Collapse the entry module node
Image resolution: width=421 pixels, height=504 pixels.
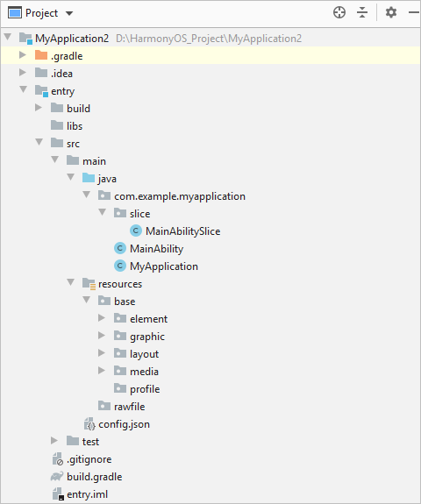pos(23,89)
